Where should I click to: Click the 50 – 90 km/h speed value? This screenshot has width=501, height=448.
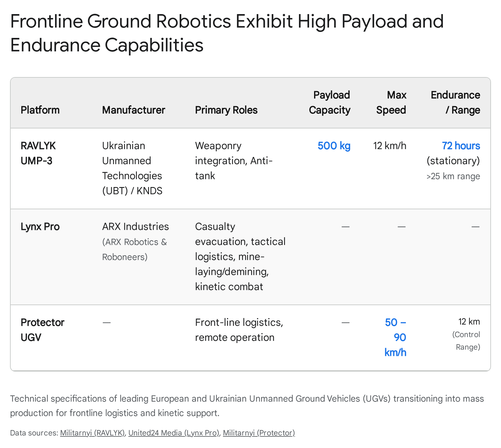pyautogui.click(x=395, y=337)
